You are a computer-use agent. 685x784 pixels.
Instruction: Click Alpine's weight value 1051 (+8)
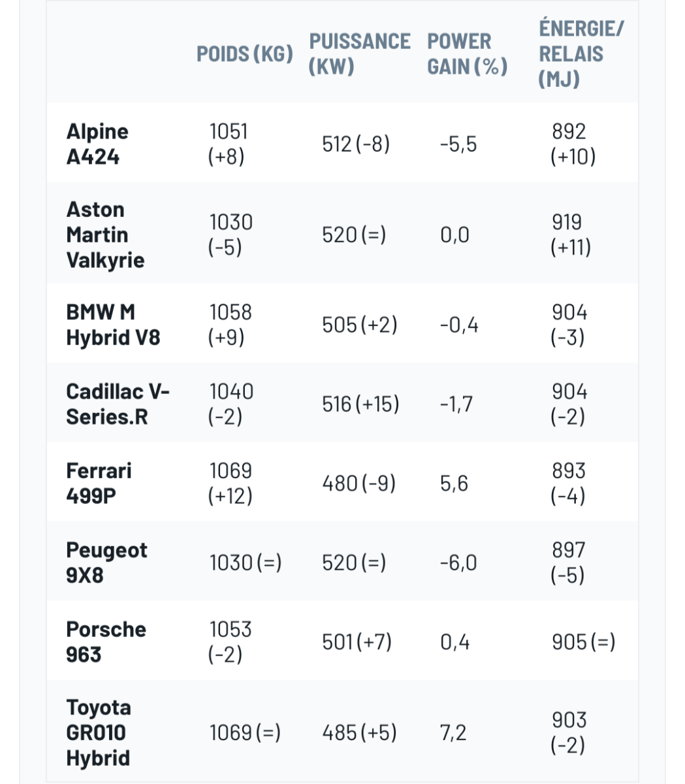coord(228,144)
